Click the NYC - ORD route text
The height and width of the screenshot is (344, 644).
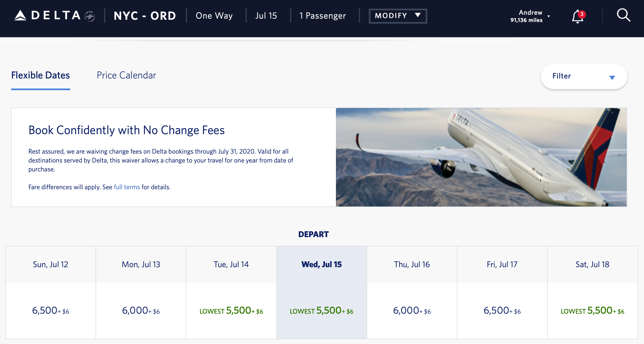point(145,16)
